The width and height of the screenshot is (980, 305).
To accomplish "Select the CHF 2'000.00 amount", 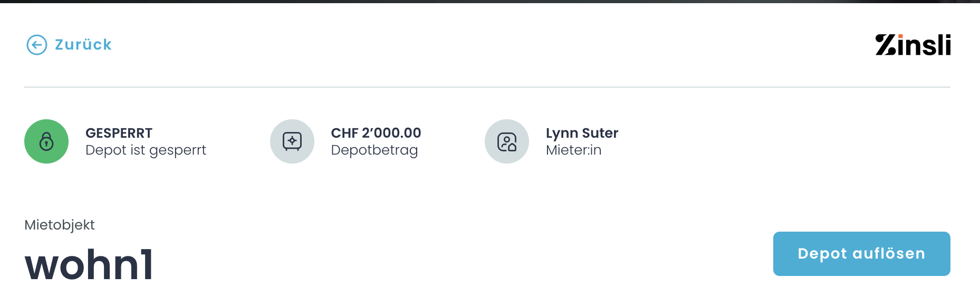I will click(376, 133).
